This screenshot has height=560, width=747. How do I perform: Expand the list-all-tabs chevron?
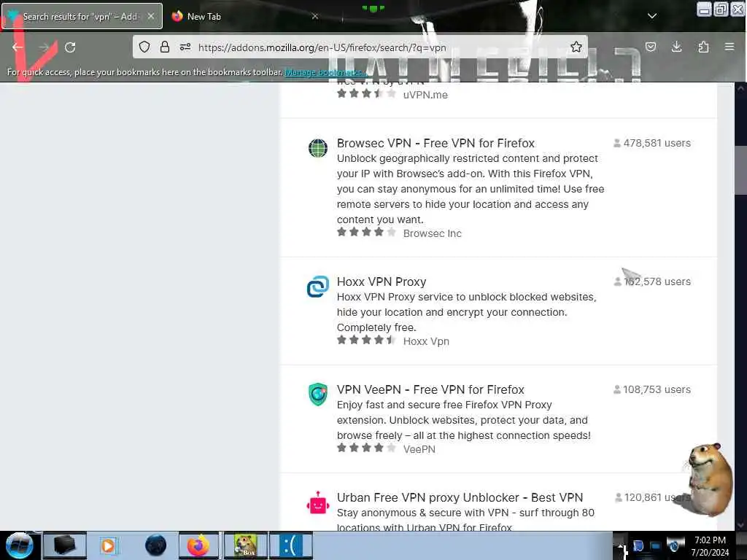click(x=652, y=16)
